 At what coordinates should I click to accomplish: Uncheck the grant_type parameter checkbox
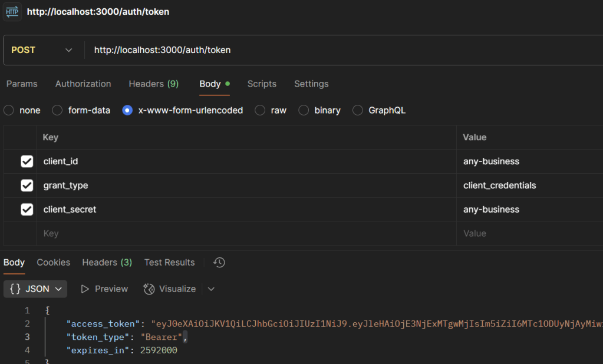[27, 186]
